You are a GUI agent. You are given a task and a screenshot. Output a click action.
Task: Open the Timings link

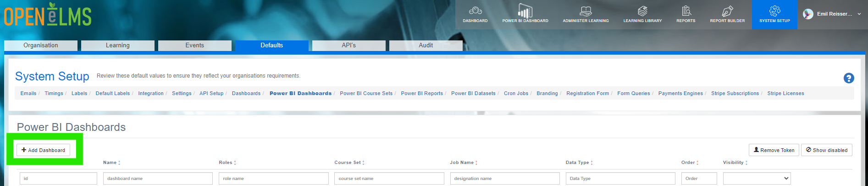click(54, 93)
